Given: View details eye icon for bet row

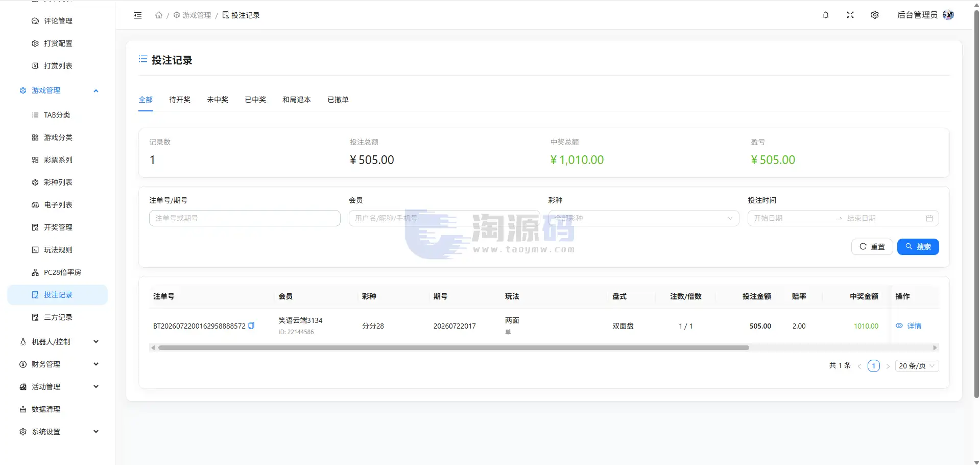Looking at the screenshot, I should coord(899,325).
